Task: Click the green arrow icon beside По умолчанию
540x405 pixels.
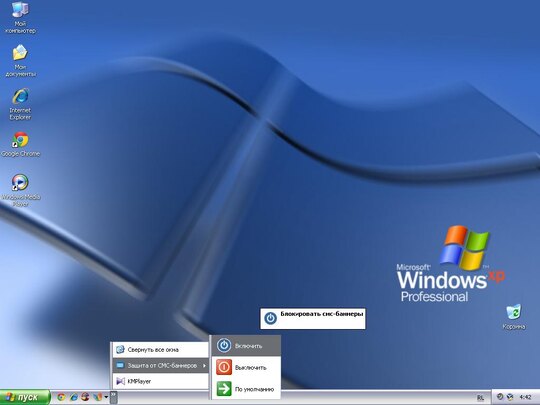Action: [224, 389]
